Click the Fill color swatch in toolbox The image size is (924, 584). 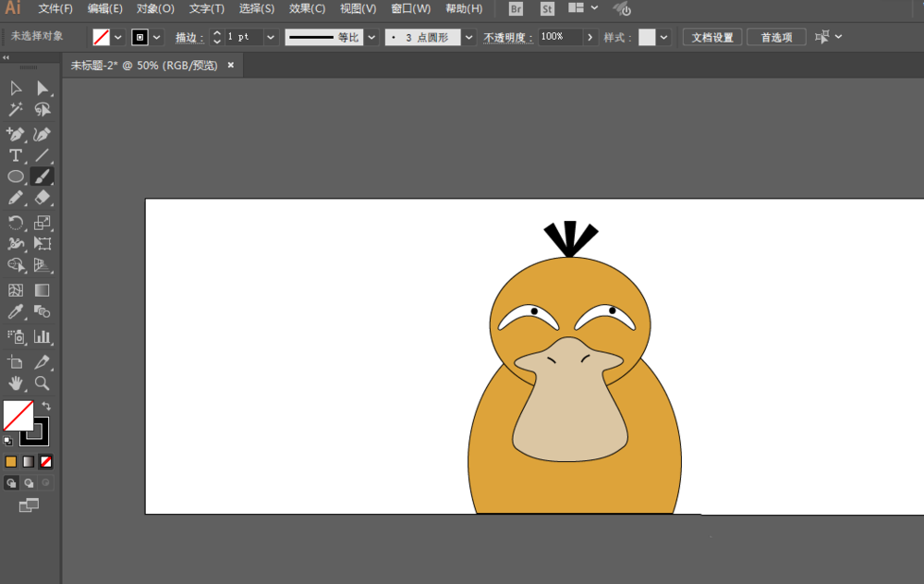[x=18, y=416]
